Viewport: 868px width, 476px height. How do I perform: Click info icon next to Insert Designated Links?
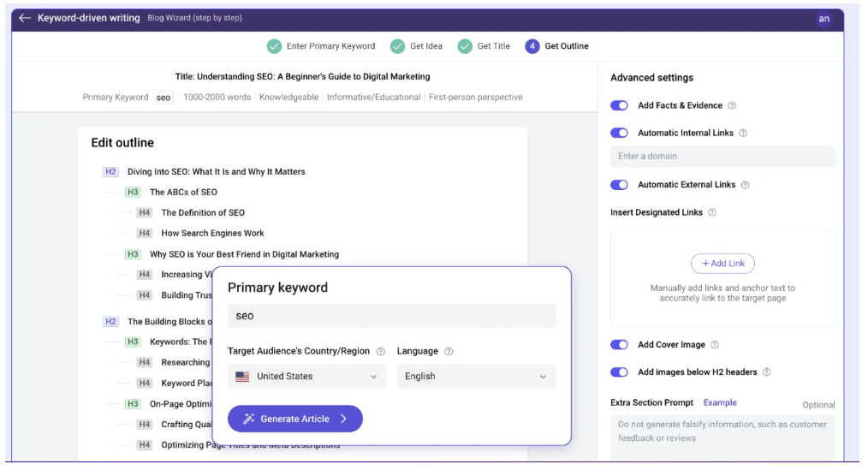point(712,213)
